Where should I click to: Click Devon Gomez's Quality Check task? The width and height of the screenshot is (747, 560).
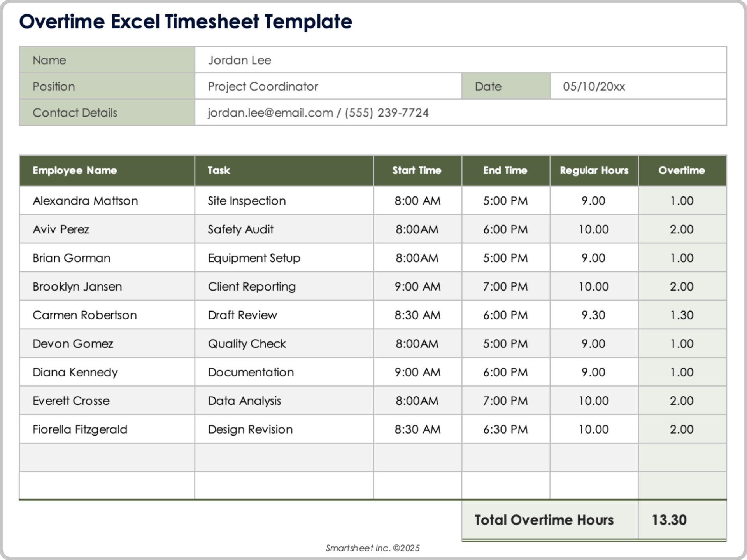pos(246,343)
